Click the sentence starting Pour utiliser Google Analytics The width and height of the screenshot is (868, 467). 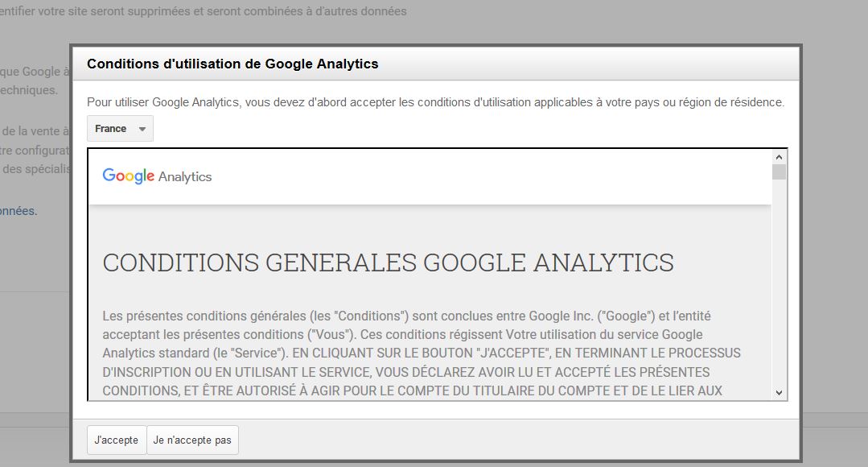pyautogui.click(x=436, y=102)
